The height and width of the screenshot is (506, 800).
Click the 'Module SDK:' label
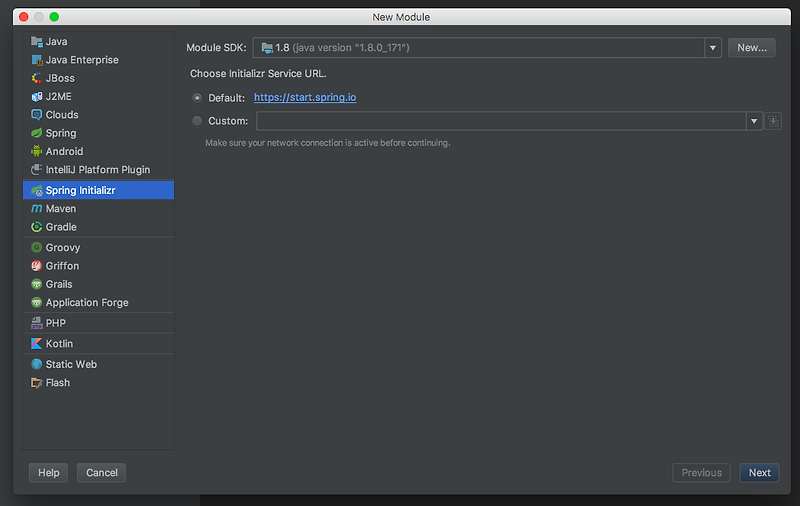[216, 48]
